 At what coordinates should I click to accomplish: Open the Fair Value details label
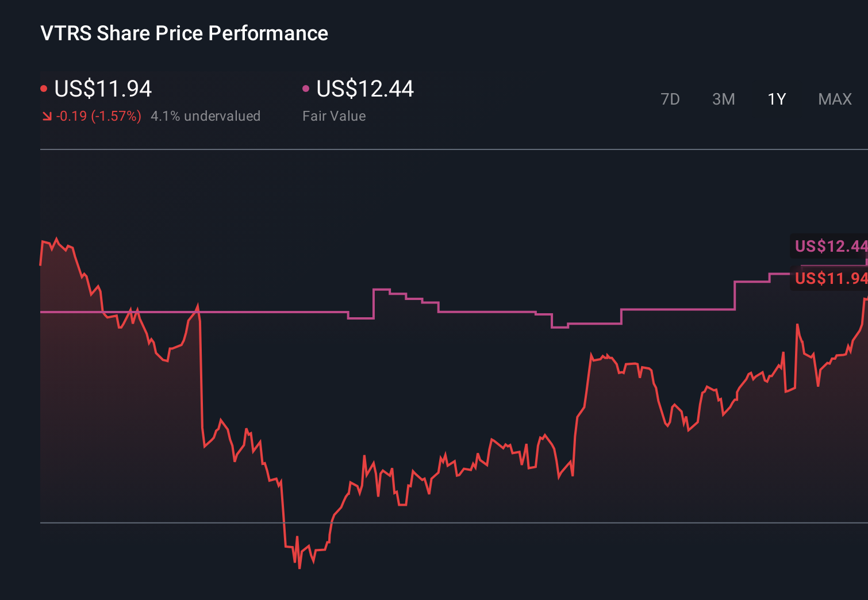[334, 116]
